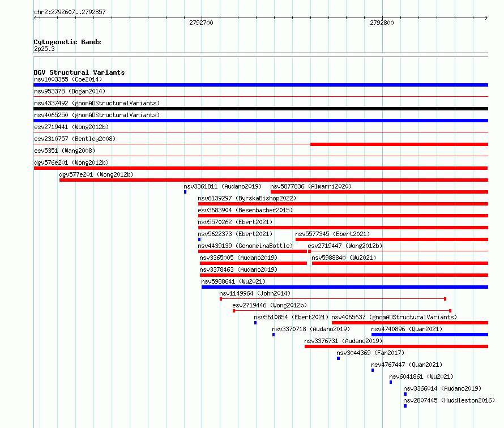Click nsv5988641 (Wu2021) label
This screenshot has height=428, width=504.
click(x=234, y=281)
